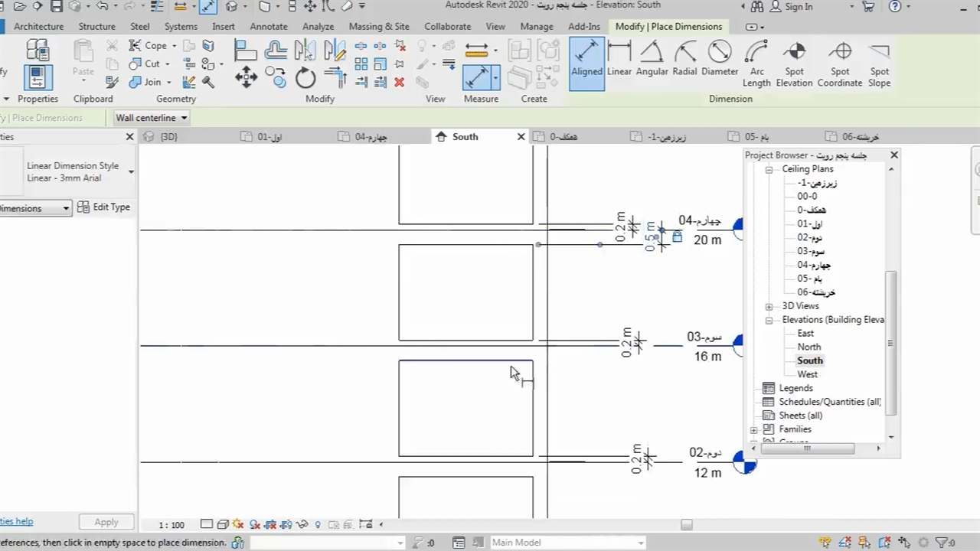Click the Project Browser horizontal scrollbar
Viewport: 980px width, 551px height.
point(806,448)
